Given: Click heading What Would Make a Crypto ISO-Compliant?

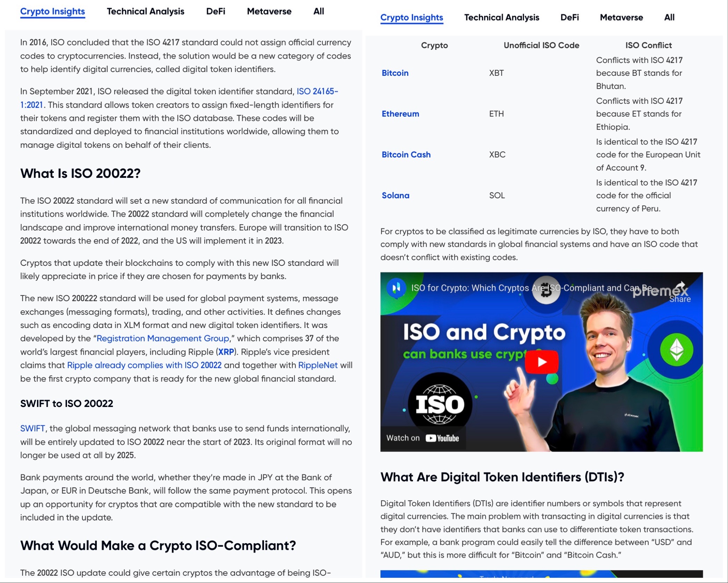Looking at the screenshot, I should [158, 546].
